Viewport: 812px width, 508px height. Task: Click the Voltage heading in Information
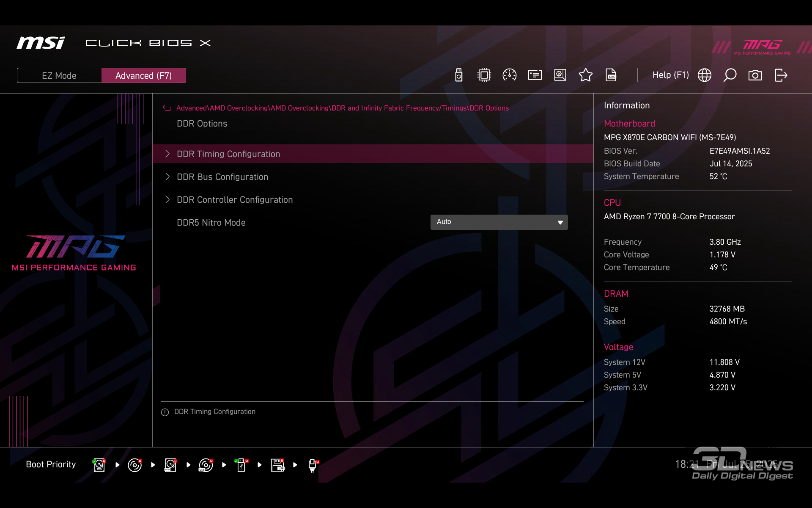(618, 347)
